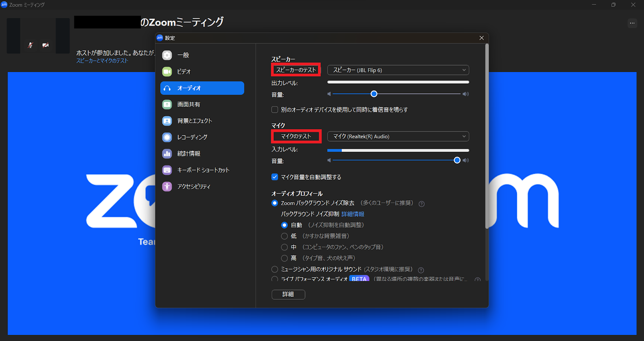644x341 pixels.
Task: Click the muted microphone icon on participant thumbnail
Action: pos(30,45)
